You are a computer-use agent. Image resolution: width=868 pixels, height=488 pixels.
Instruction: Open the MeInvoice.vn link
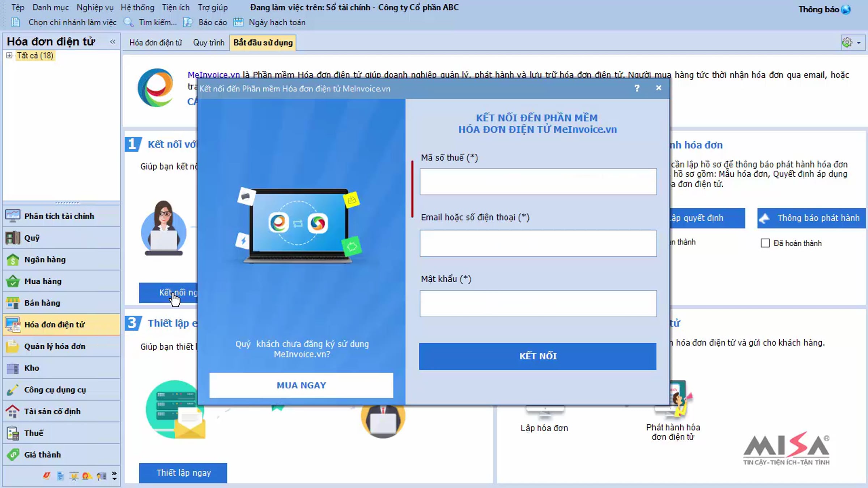coord(213,75)
